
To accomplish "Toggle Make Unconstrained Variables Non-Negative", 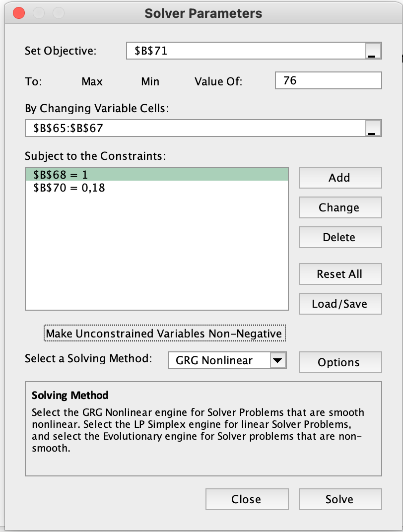I will [x=164, y=333].
